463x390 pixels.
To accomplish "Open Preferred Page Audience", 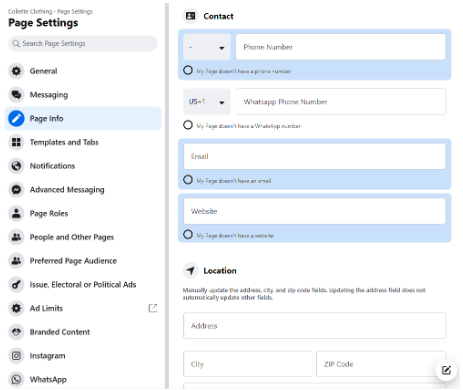I will [x=83, y=261].
